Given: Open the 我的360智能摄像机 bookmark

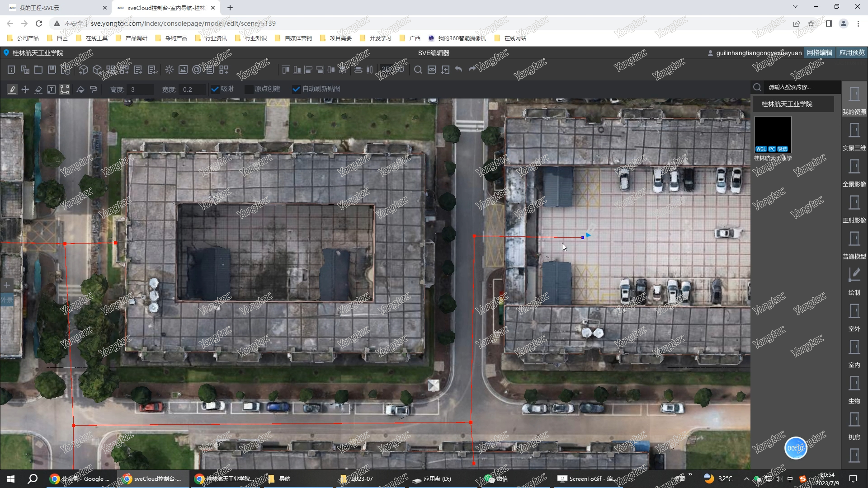Looking at the screenshot, I should tap(457, 38).
